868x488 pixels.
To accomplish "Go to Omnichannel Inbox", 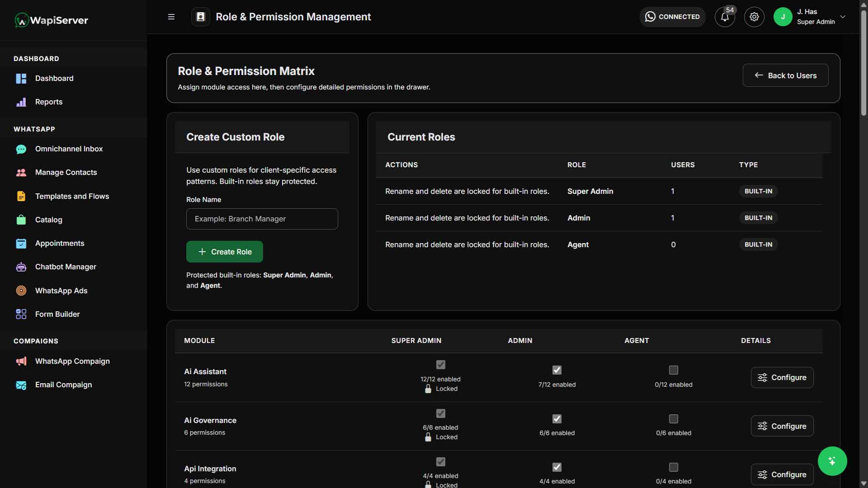I will [x=69, y=149].
